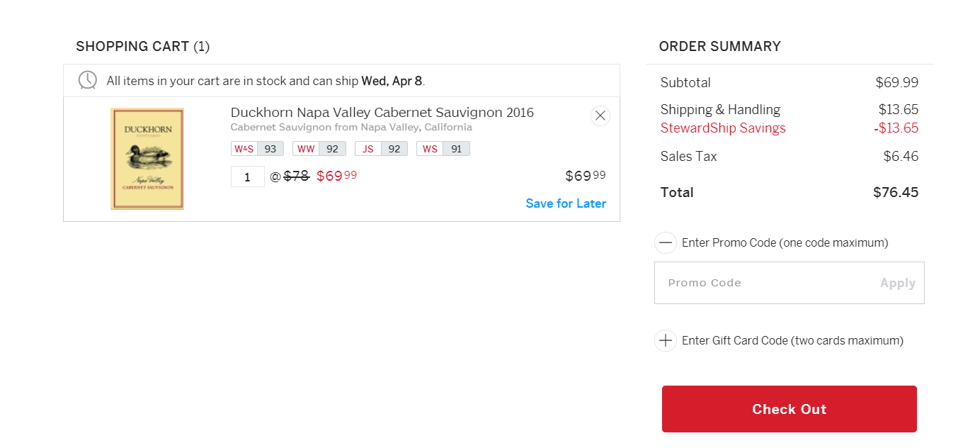Screen dimensions: 980x448
Task: Expand gift card code plus icon
Action: 666,340
